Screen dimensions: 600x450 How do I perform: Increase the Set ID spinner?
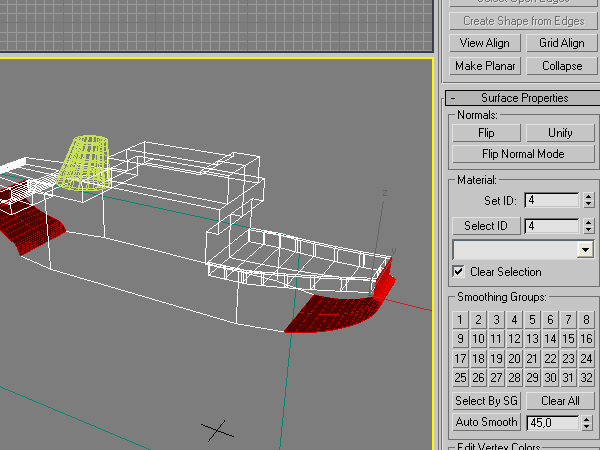(x=589, y=196)
